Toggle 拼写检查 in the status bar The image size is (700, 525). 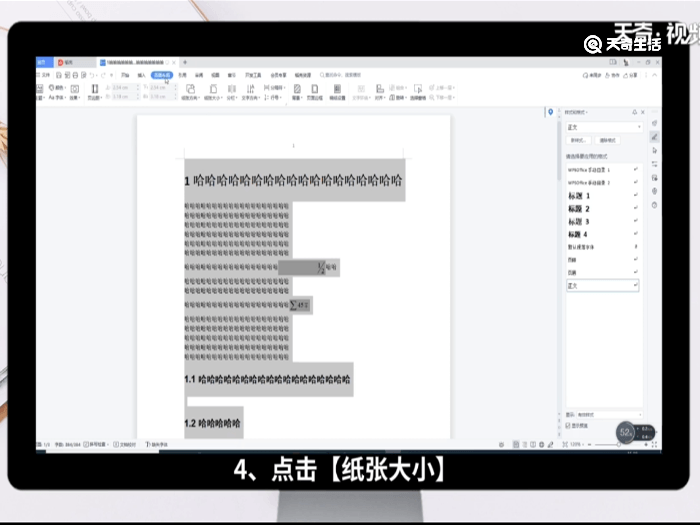[96, 444]
